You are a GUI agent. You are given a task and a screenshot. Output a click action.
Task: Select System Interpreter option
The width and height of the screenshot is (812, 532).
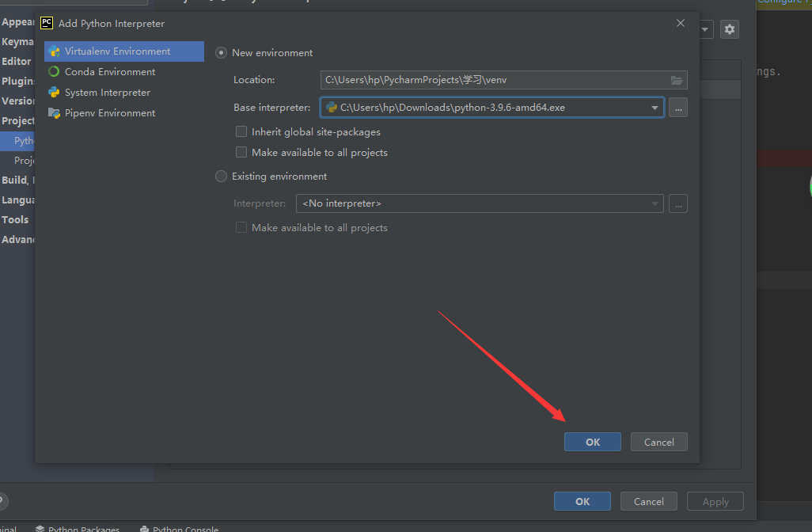(x=107, y=93)
